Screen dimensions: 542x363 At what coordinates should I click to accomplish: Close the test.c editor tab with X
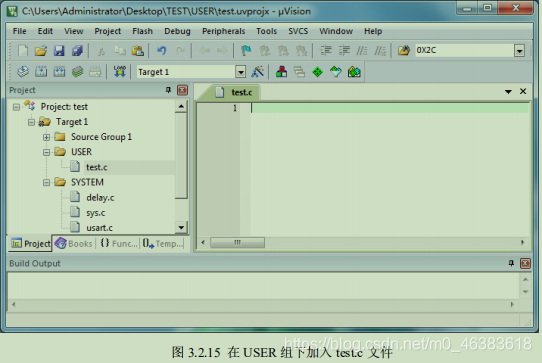(523, 91)
